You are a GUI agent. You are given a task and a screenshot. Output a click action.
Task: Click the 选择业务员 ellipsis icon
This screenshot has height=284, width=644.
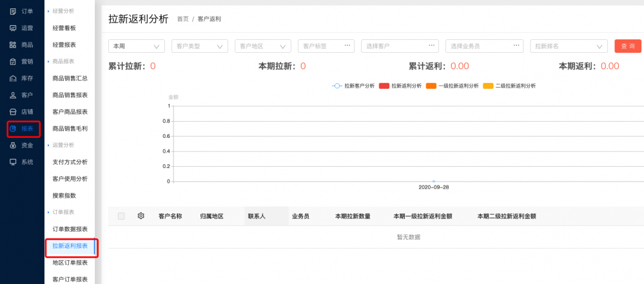[516, 46]
